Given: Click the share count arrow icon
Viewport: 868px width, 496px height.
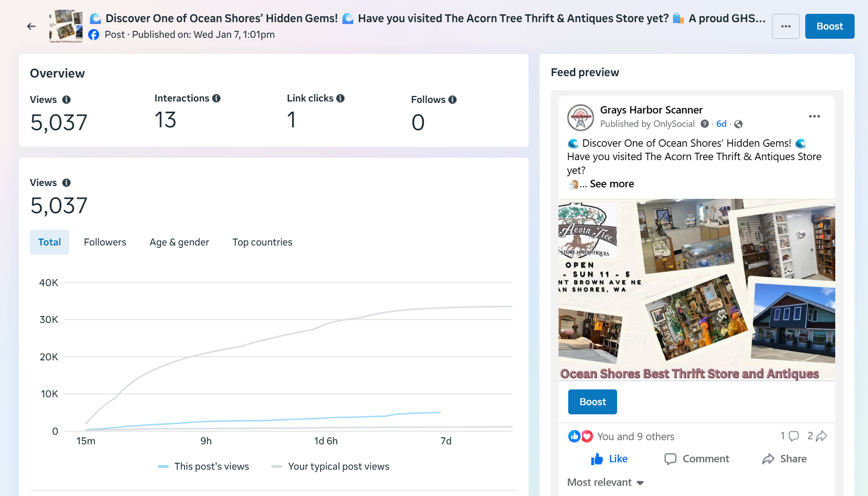Looking at the screenshot, I should coord(821,436).
